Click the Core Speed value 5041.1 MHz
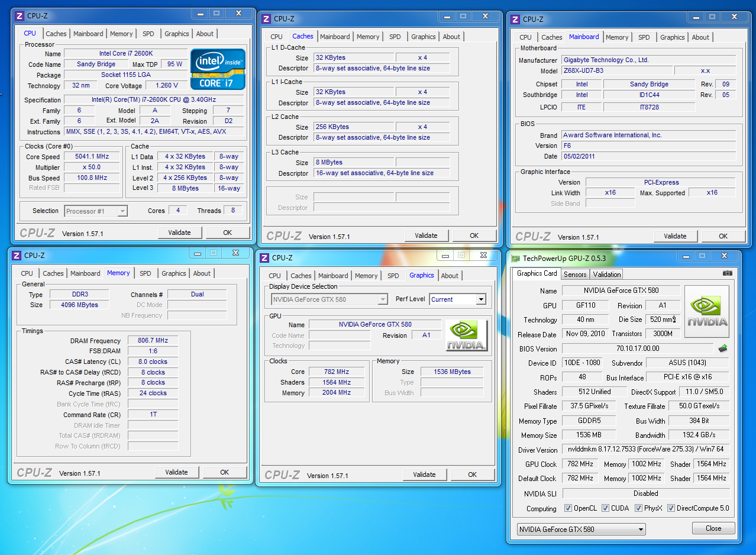Viewport: 756px width, 555px height. click(x=92, y=157)
